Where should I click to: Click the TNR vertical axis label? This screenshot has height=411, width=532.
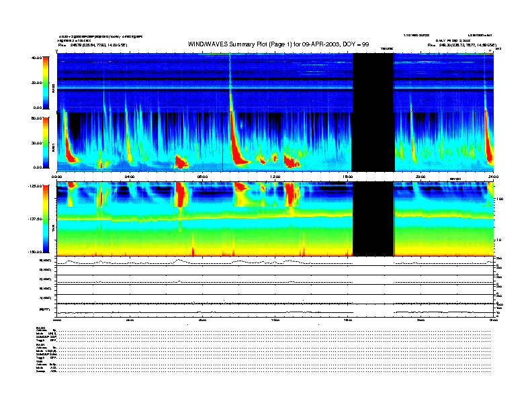(x=53, y=229)
